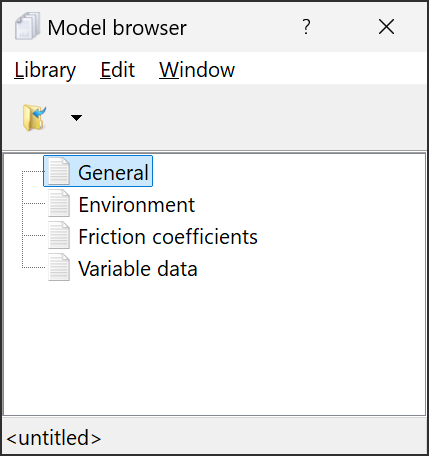This screenshot has height=456, width=429.
Task: Open the Library menu
Action: [45, 70]
